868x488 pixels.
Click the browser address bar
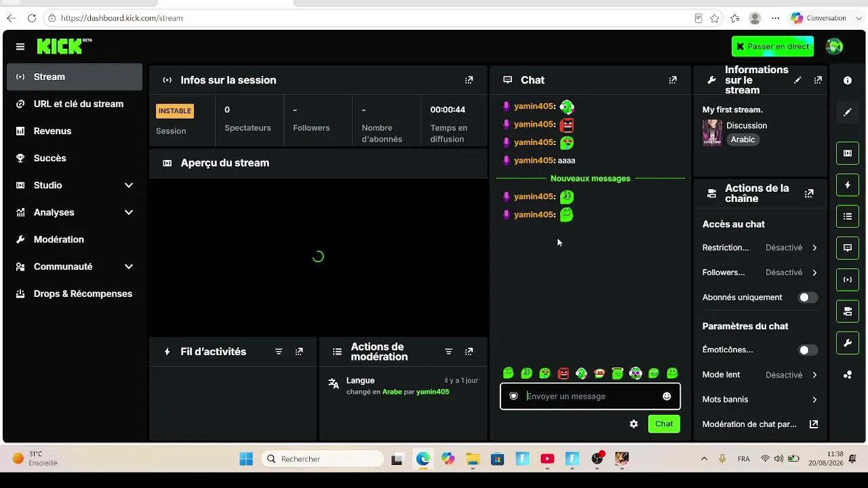[x=366, y=18]
